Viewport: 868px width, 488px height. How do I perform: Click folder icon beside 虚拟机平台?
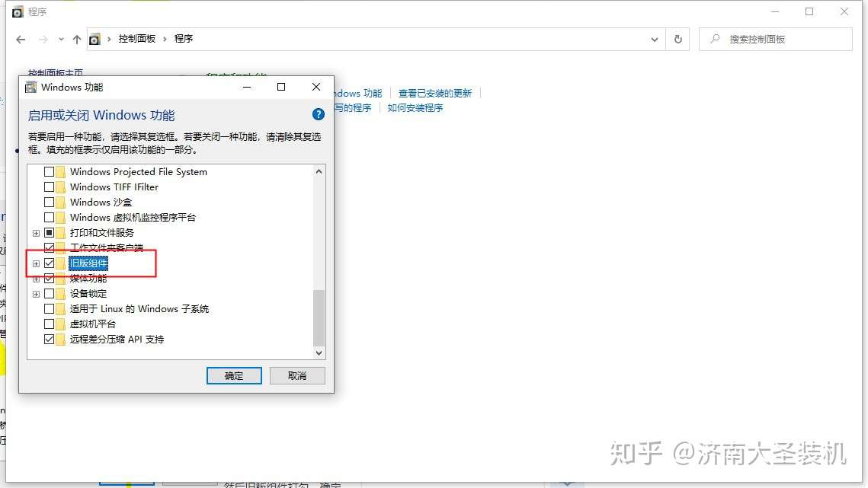pos(60,324)
